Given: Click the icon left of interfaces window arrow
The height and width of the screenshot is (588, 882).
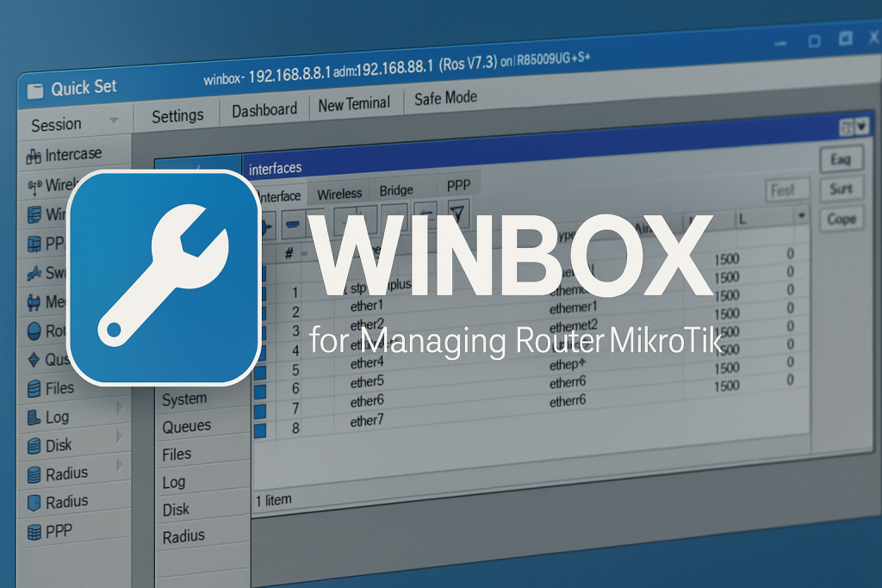Looking at the screenshot, I should pyautogui.click(x=846, y=128).
